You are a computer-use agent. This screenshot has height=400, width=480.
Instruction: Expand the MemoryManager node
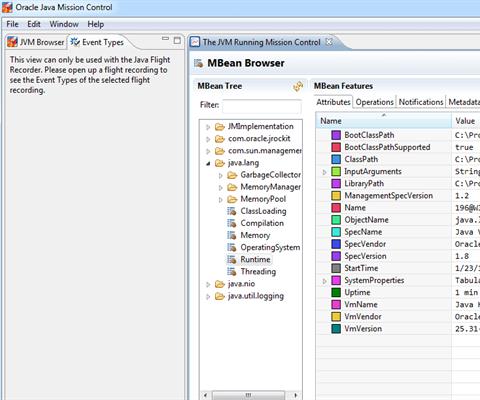(221, 188)
